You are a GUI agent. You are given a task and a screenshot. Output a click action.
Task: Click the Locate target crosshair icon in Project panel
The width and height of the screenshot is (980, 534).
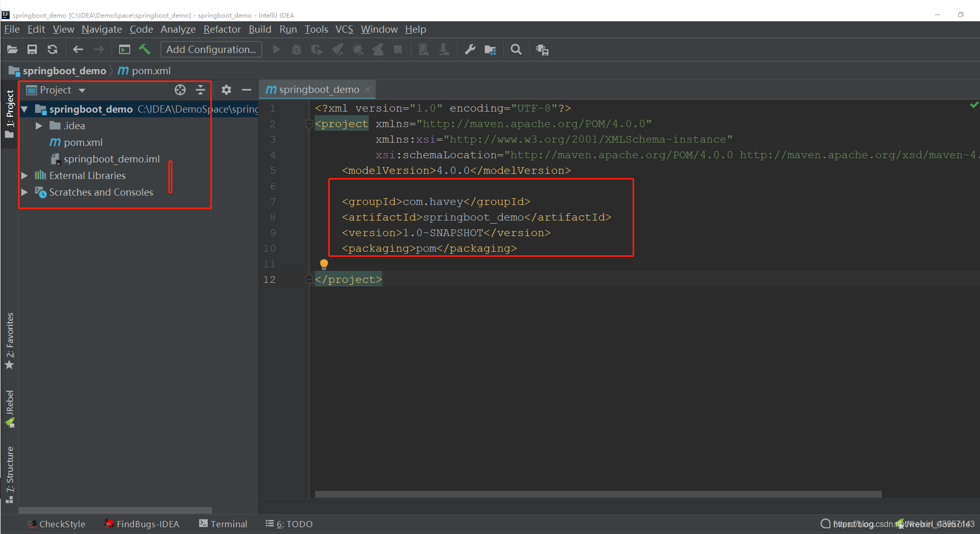180,90
